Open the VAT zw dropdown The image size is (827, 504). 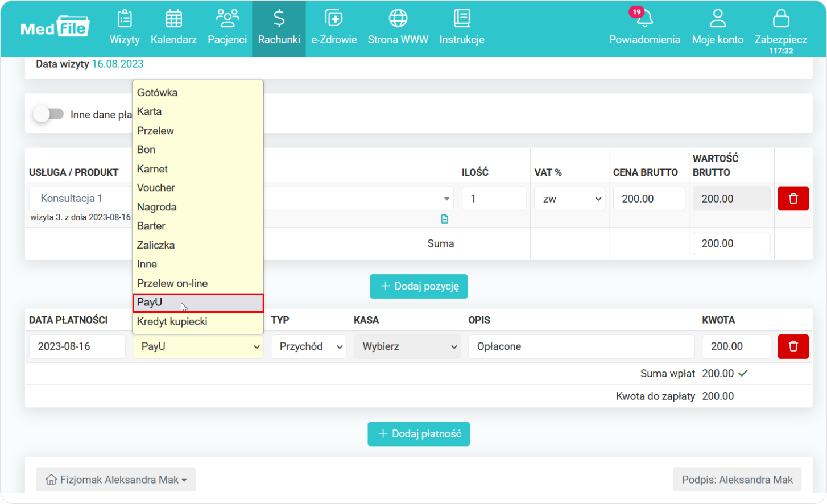click(x=569, y=199)
